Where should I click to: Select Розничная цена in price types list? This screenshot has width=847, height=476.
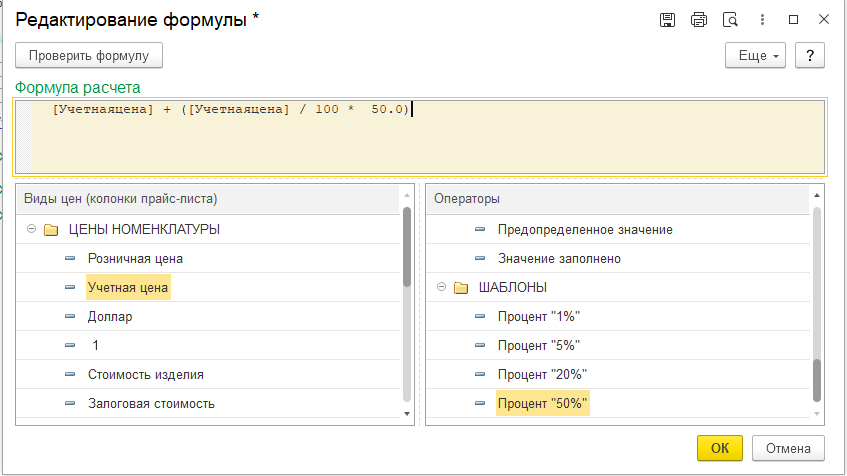point(135,259)
